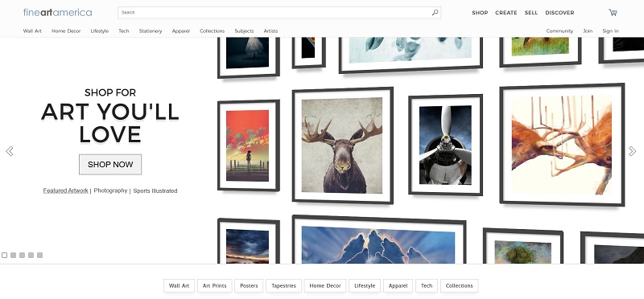This screenshot has height=299, width=644.
Task: Click the Tapestries category button
Action: coord(284,286)
